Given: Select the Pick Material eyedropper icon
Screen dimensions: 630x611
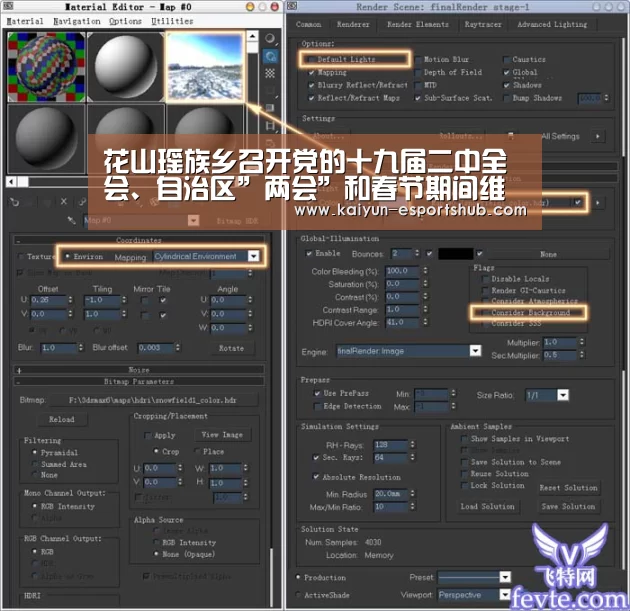Looking at the screenshot, I should point(72,220).
